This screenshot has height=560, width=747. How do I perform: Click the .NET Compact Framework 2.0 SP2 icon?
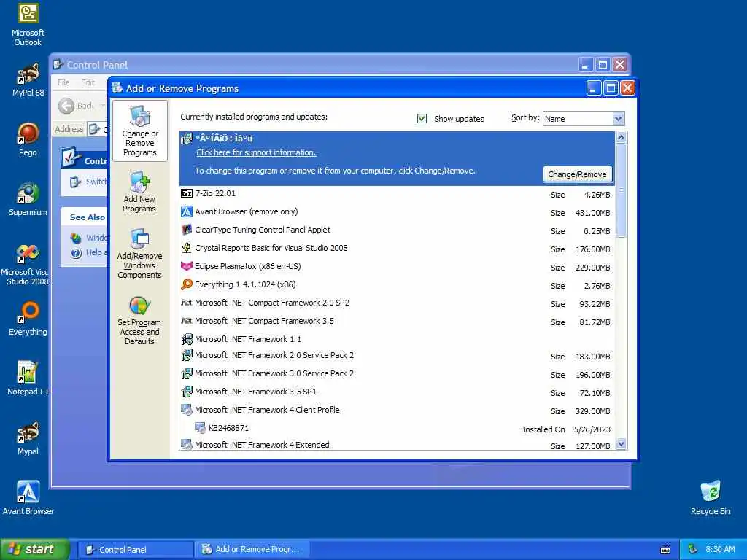pyautogui.click(x=187, y=303)
